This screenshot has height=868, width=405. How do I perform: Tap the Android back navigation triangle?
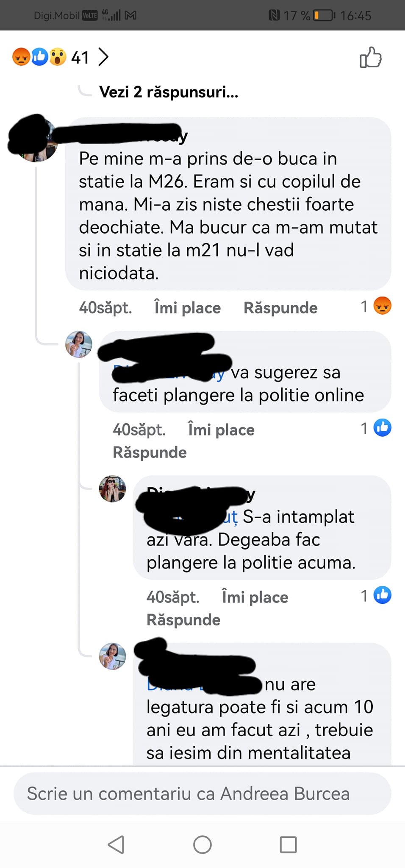(116, 845)
